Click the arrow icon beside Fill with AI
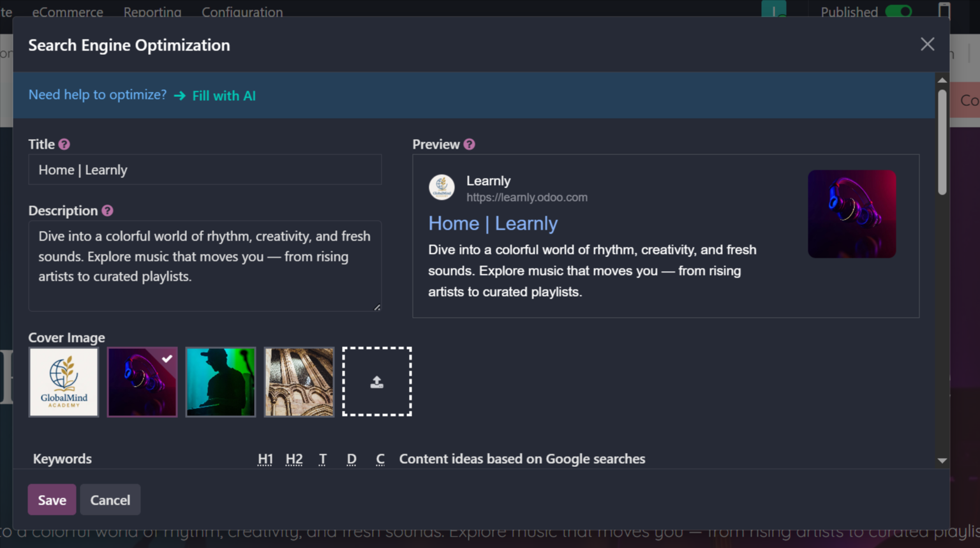 pyautogui.click(x=180, y=96)
